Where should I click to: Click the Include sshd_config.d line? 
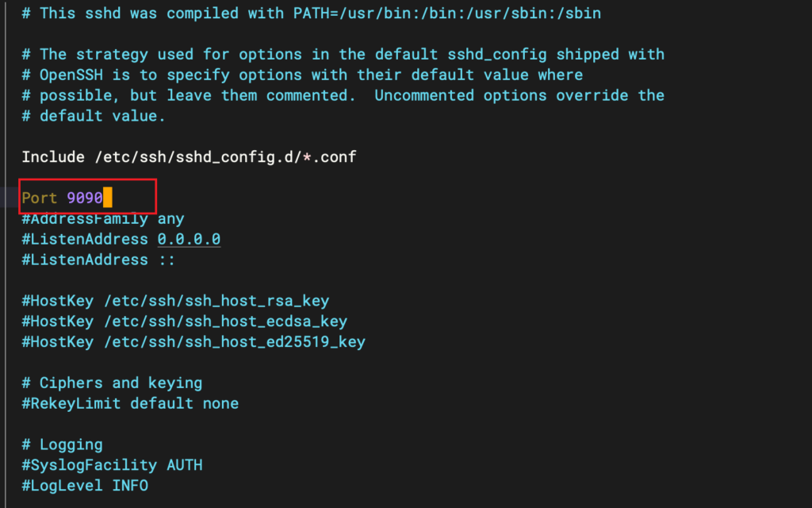(x=189, y=157)
